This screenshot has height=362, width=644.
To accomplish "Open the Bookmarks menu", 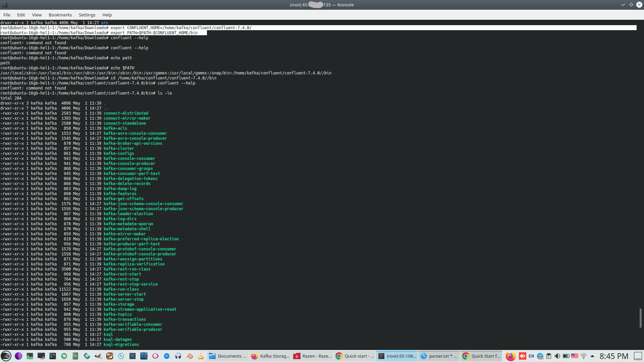I will pyautogui.click(x=60, y=15).
